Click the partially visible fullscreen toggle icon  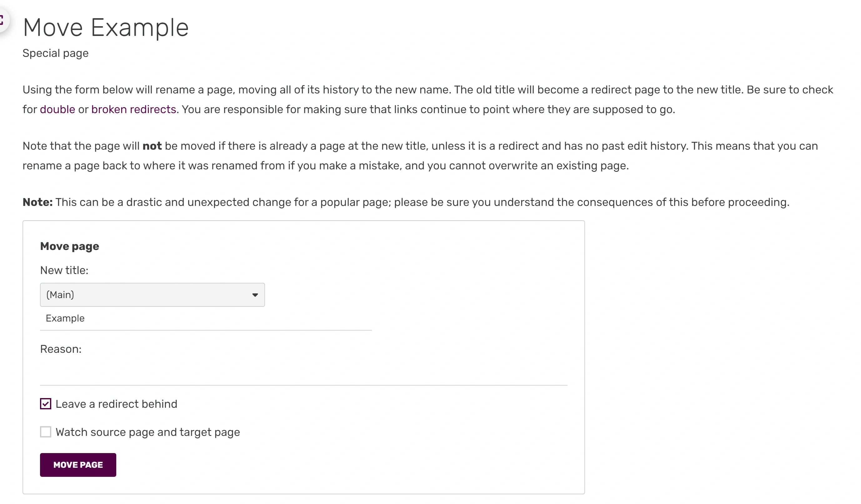click(x=2, y=20)
